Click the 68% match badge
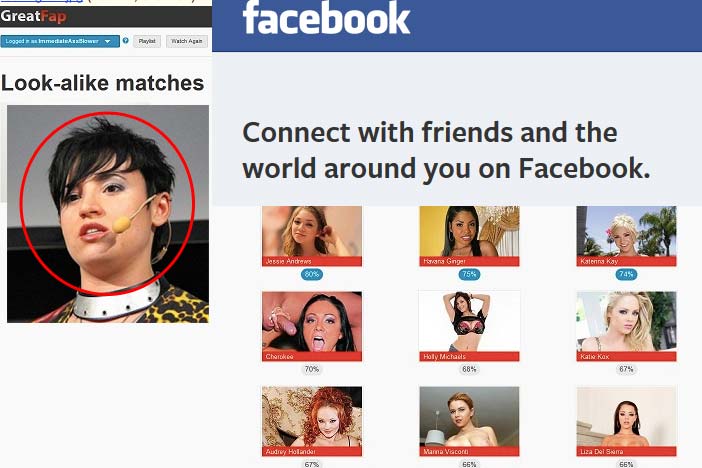Viewport: 702px width, 468px height. click(469, 369)
